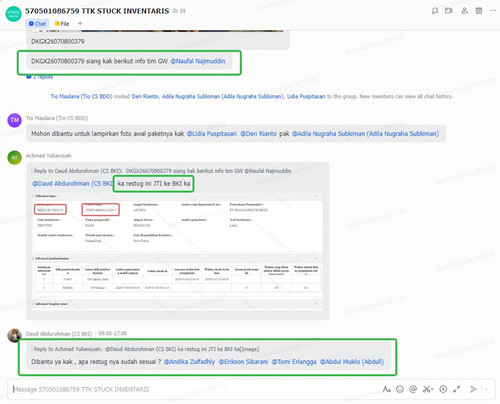Viewport: 500px width, 404px height.
Task: Open screenshot options dropdown next to scissors
Action: pos(432,389)
